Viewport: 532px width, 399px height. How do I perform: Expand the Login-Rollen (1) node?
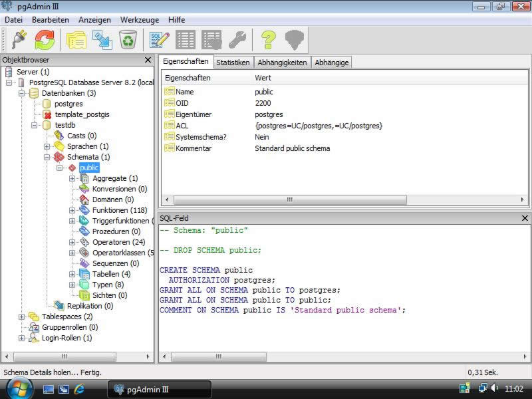(21, 338)
